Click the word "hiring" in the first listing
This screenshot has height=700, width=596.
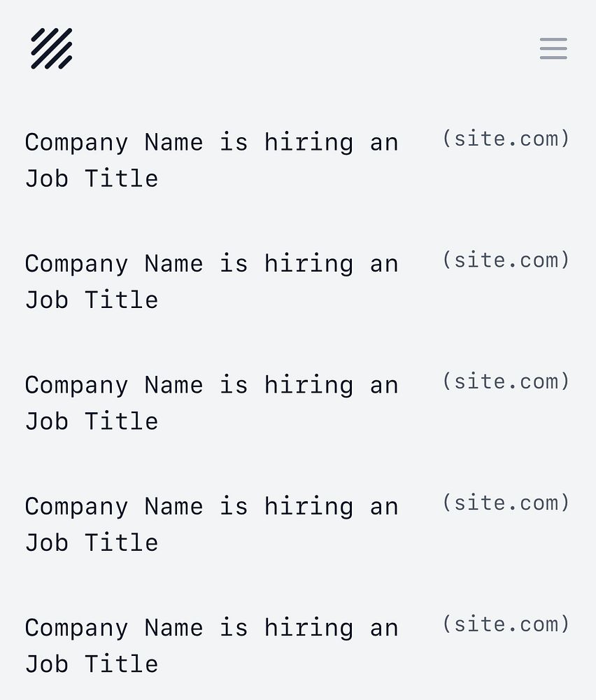[308, 143]
